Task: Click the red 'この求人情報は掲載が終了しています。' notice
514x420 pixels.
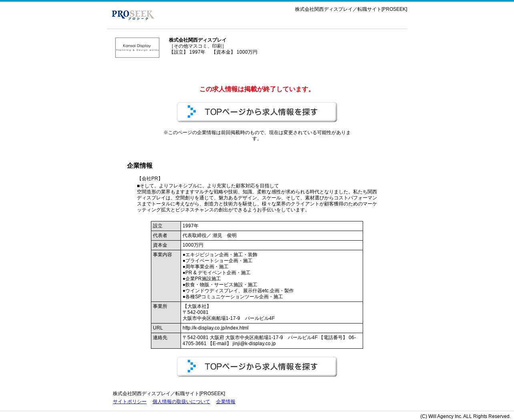Action: tap(257, 89)
